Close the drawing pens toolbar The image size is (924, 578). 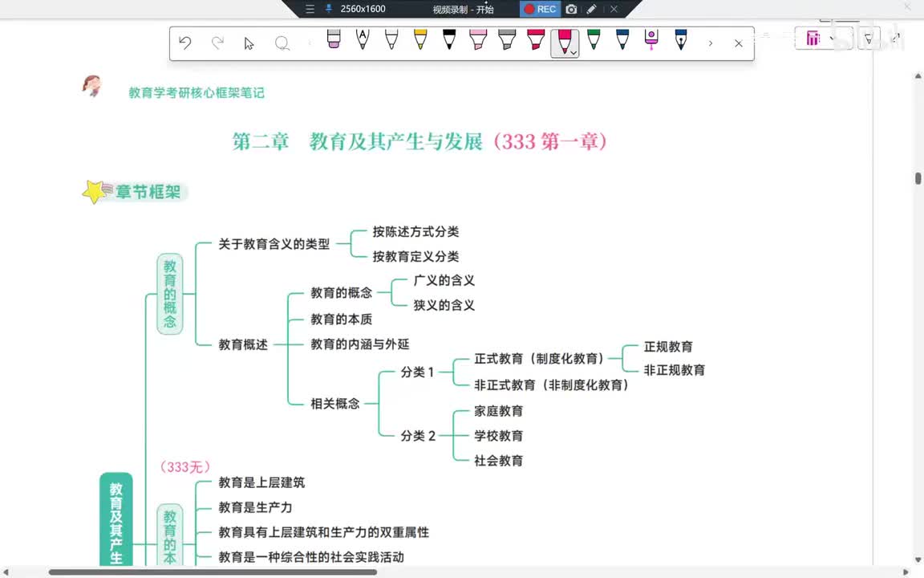tap(739, 43)
